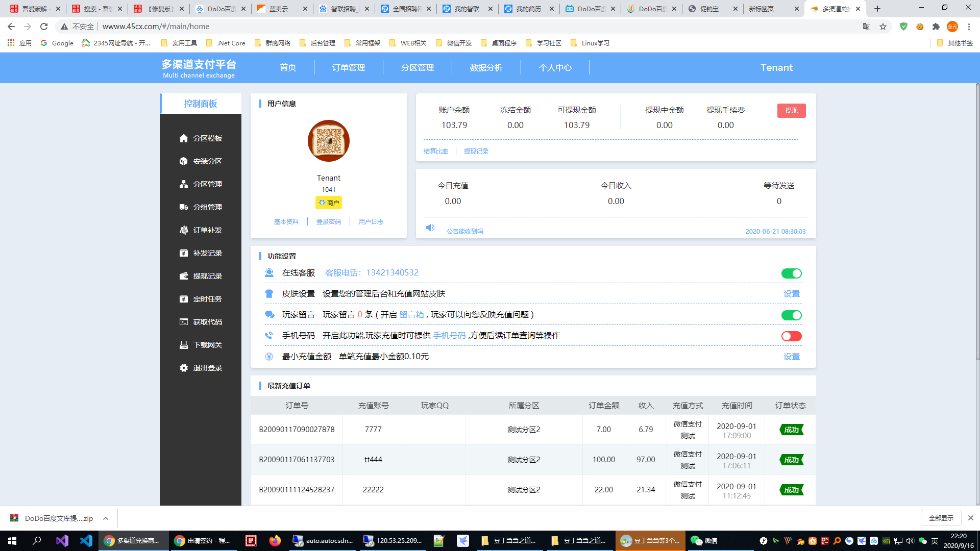Click the Tenant username in the header
The width and height of the screenshot is (980, 551).
pyautogui.click(x=776, y=67)
